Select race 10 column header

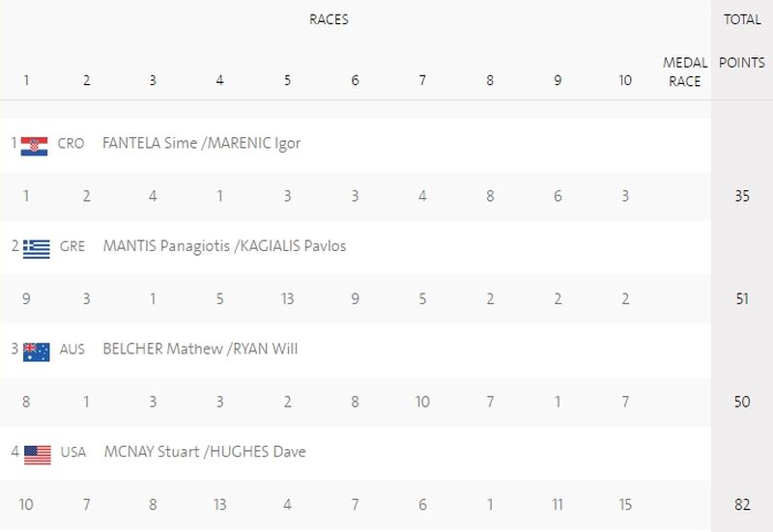click(x=625, y=80)
